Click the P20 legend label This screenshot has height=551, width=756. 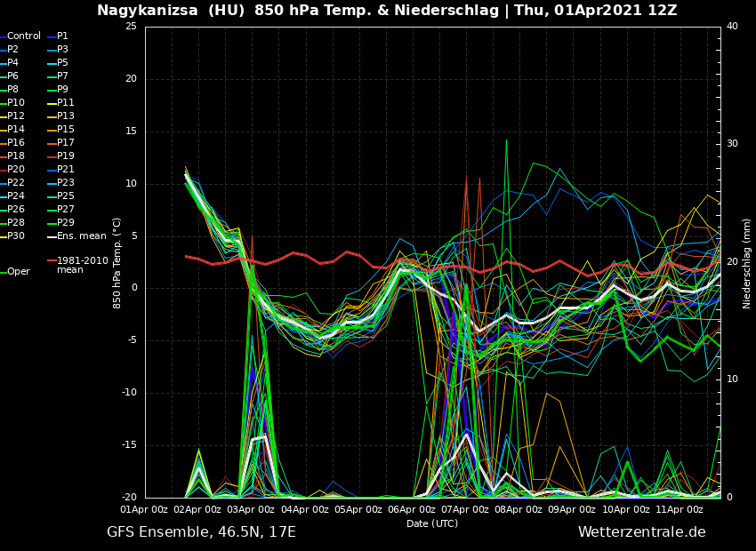pos(16,170)
